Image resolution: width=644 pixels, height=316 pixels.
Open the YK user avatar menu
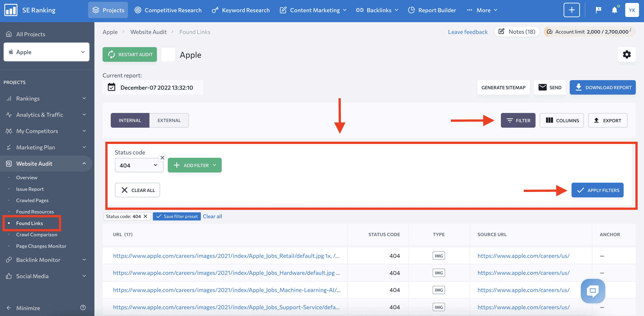(x=632, y=10)
